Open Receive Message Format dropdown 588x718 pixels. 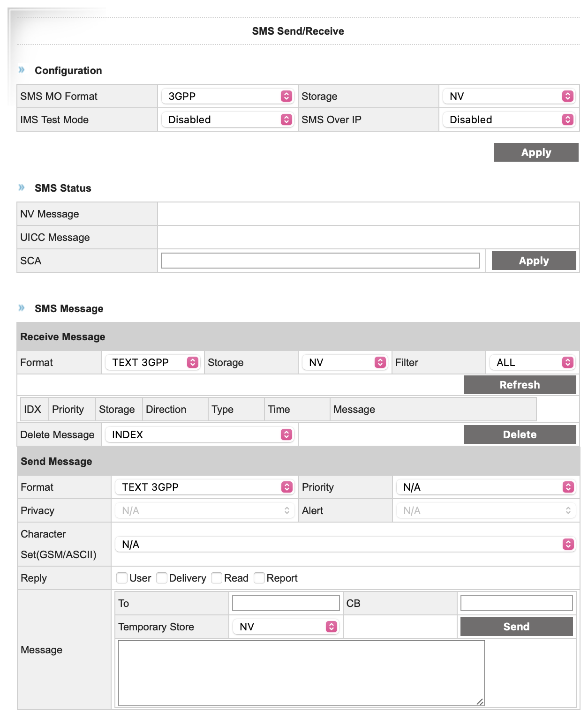tap(152, 362)
